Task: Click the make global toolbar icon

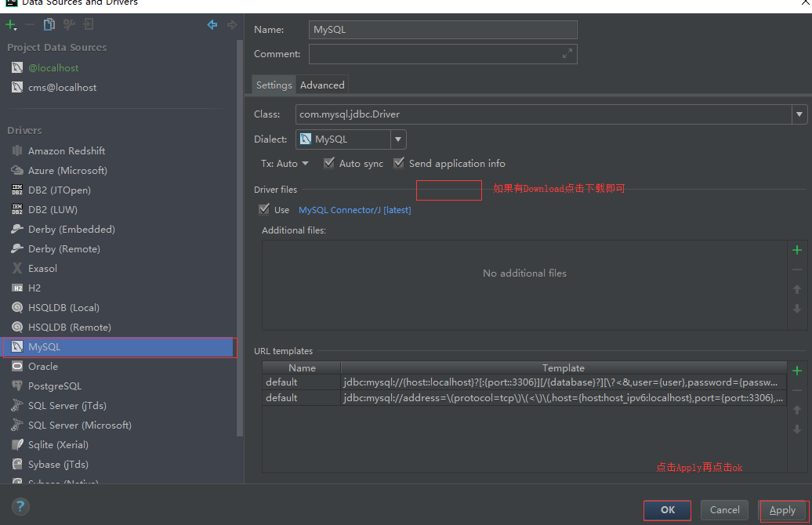Action: (89, 24)
